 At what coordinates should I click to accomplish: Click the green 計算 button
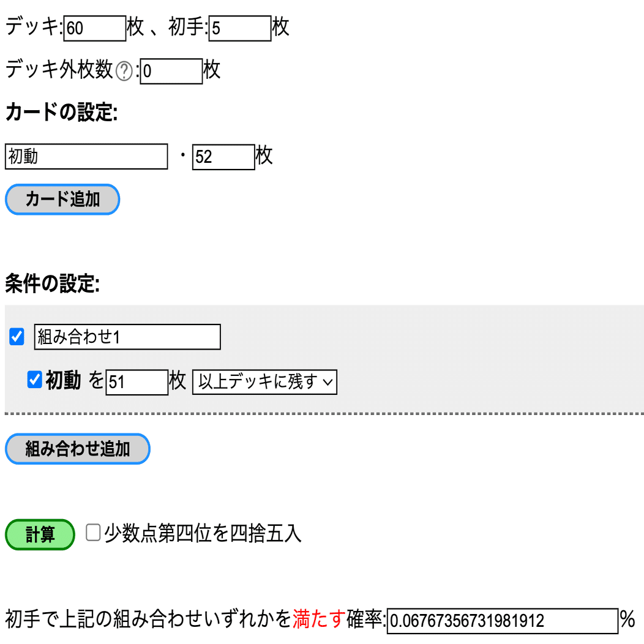pos(40,534)
